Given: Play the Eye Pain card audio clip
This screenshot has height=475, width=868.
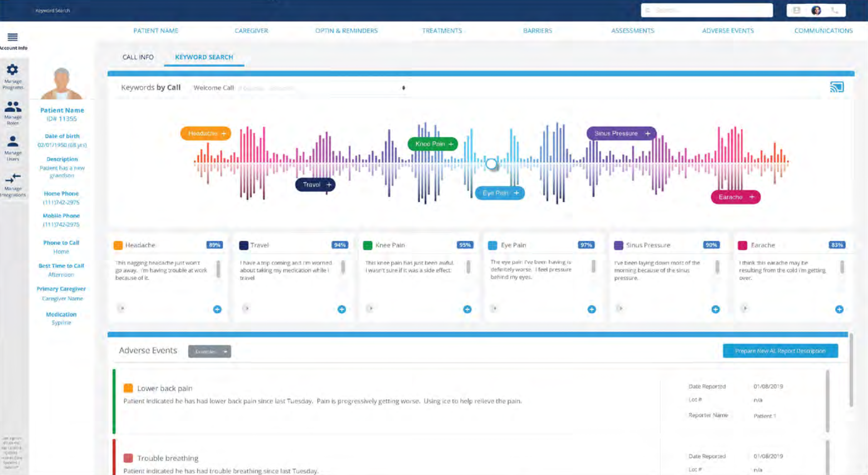Looking at the screenshot, I should point(494,308).
